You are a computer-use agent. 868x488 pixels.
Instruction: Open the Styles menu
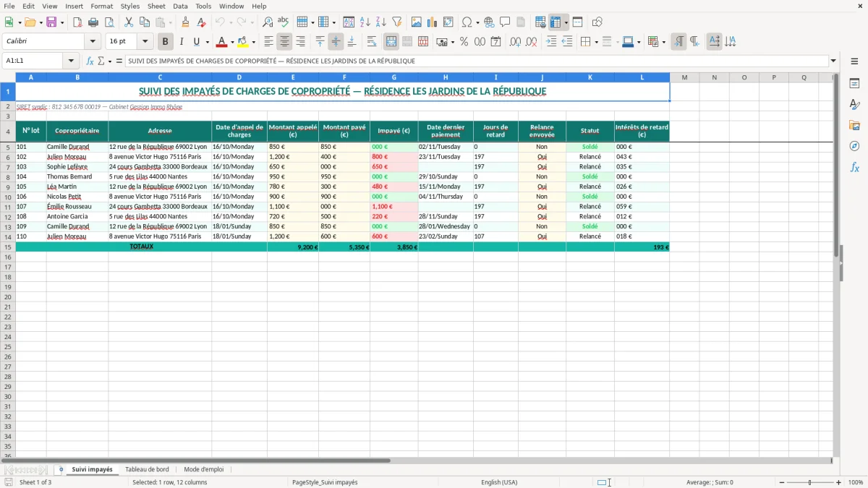[130, 6]
